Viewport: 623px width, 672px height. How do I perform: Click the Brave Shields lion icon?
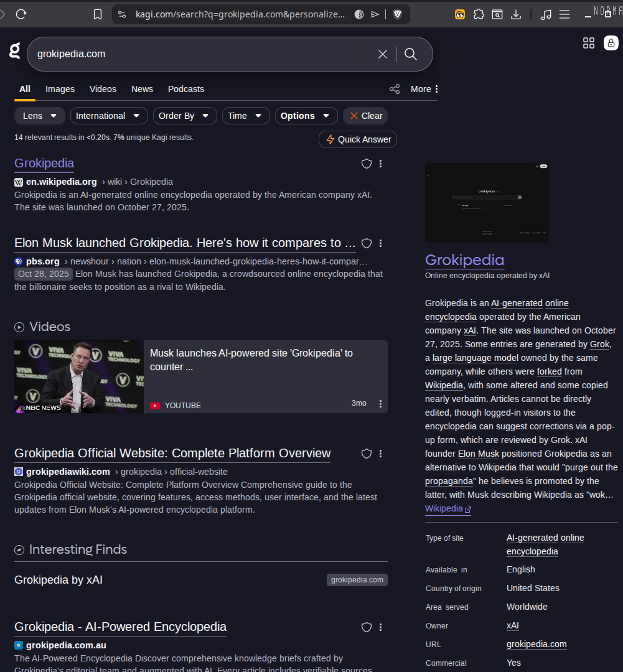tap(396, 13)
